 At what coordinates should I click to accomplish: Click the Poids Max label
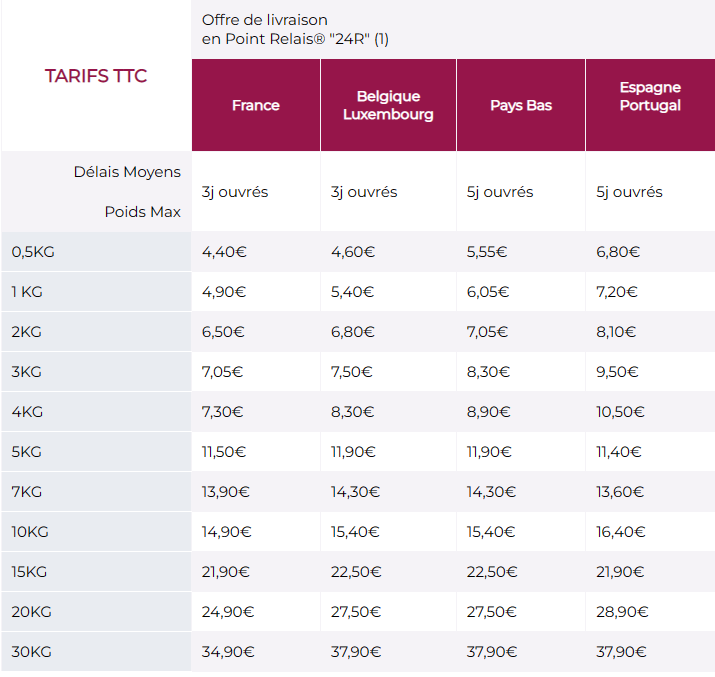pyautogui.click(x=142, y=212)
